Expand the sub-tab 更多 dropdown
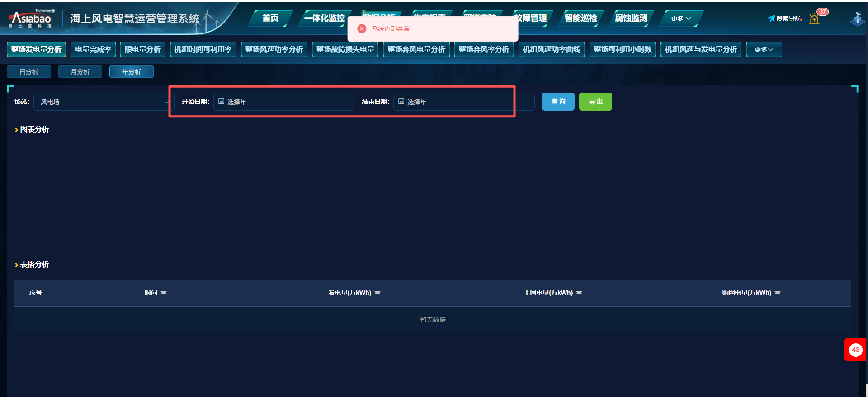The image size is (868, 397). [764, 50]
